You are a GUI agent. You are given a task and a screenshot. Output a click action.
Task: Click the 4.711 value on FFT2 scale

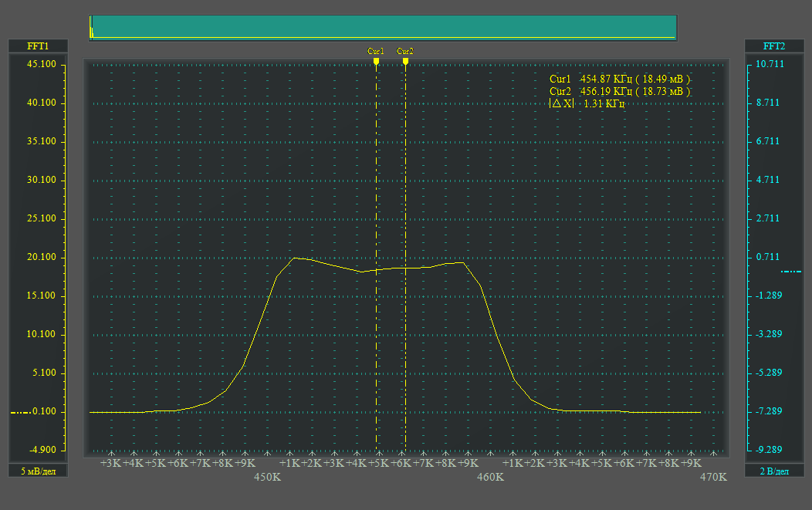pos(767,181)
